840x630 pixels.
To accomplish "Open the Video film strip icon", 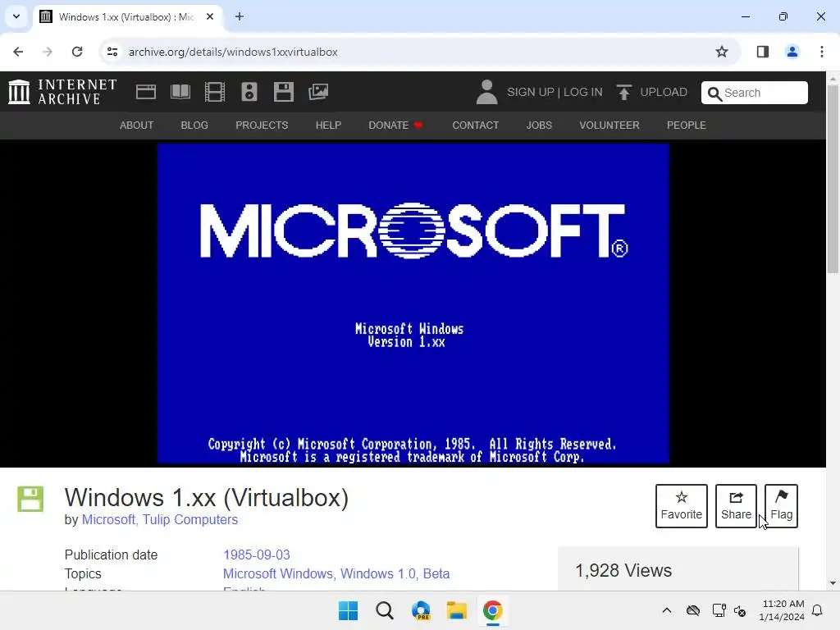I will click(x=215, y=92).
